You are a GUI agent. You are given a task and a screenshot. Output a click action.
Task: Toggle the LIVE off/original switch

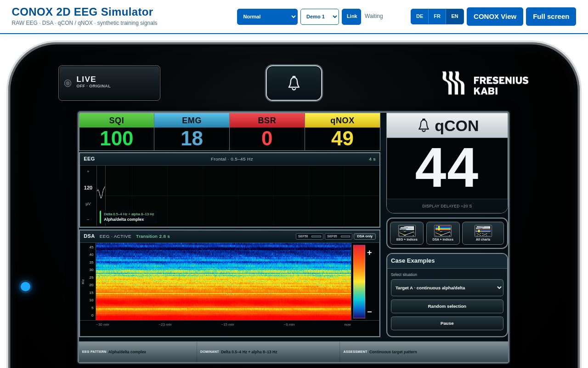pyautogui.click(x=109, y=83)
